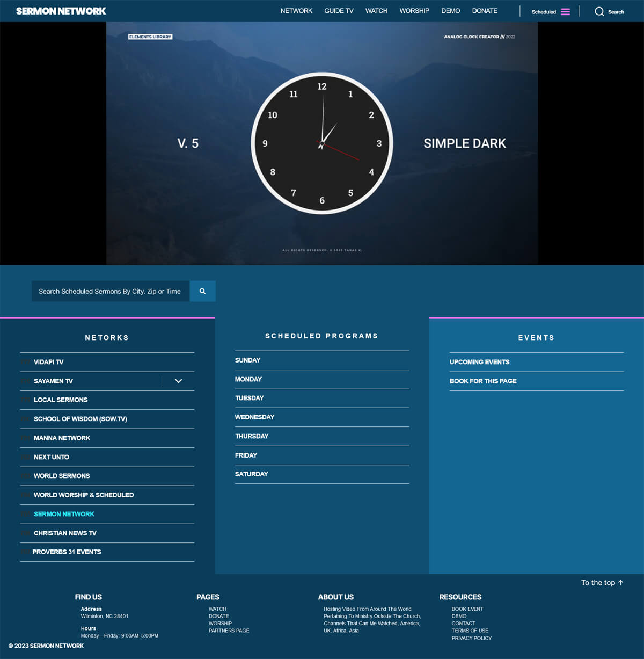Click DONATE in the navigation bar
Screen dimensions: 644x659
click(484, 10)
